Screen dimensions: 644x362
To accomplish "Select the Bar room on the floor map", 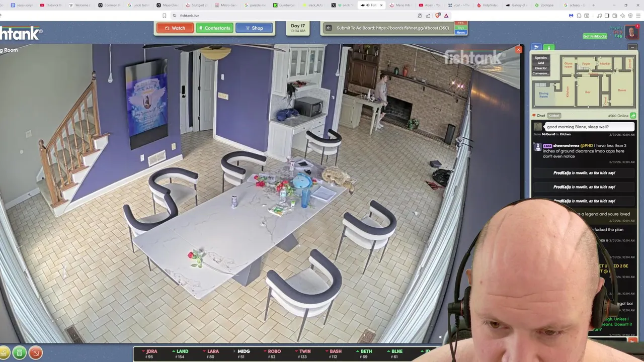I will pos(588,92).
